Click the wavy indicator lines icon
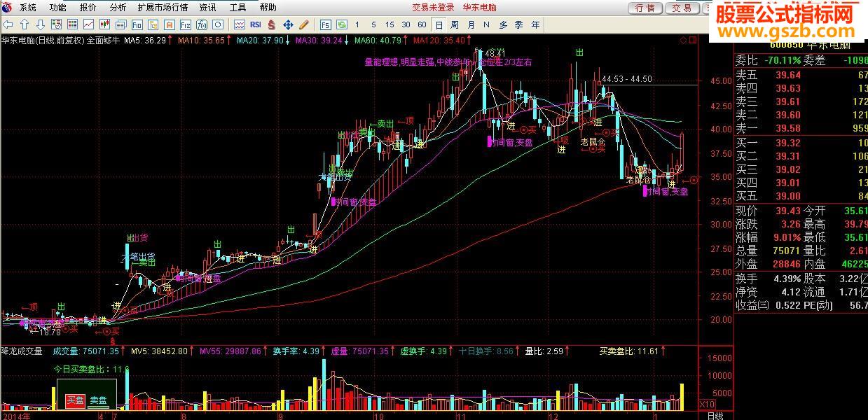This screenshot has width=868, height=420. pyautogui.click(x=240, y=24)
